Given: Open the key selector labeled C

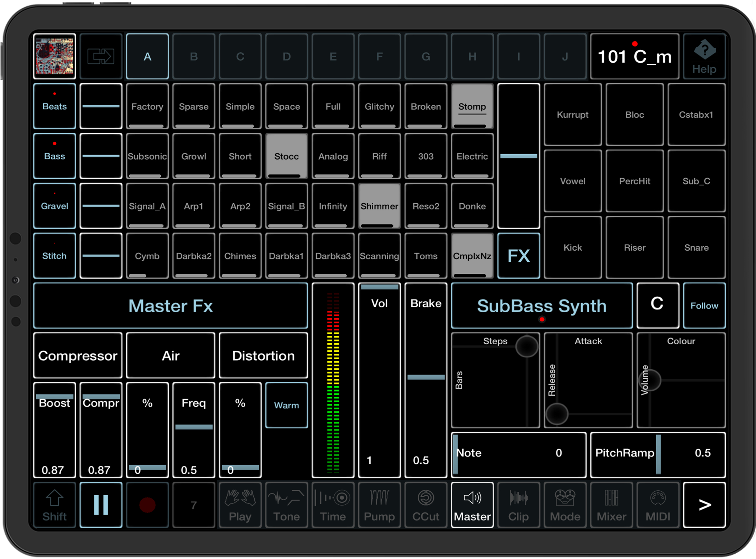Looking at the screenshot, I should click(x=657, y=305).
